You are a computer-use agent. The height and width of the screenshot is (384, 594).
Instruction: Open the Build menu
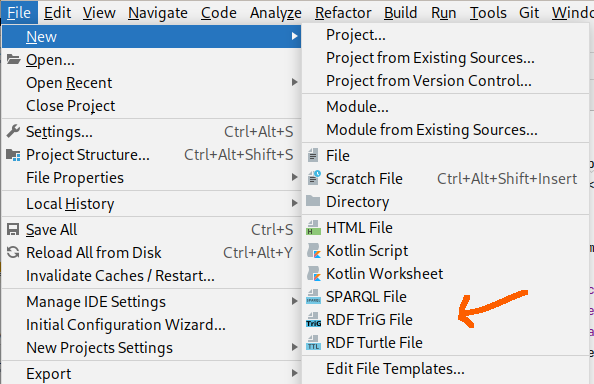click(400, 12)
